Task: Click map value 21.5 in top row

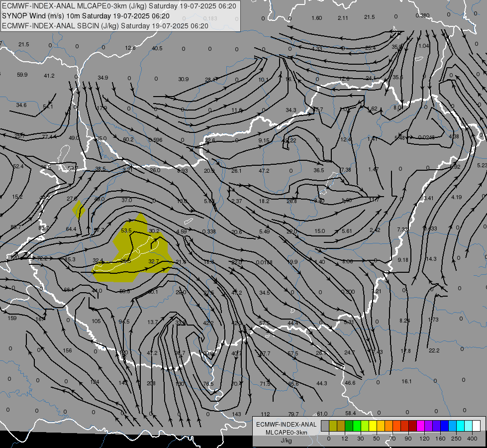Action: pyautogui.click(x=369, y=17)
